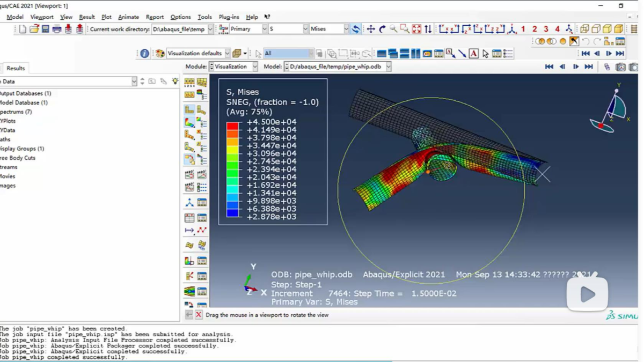Screen dimensions: 644x362
Task: Click red X to cancel the procedure
Action: (x=199, y=315)
